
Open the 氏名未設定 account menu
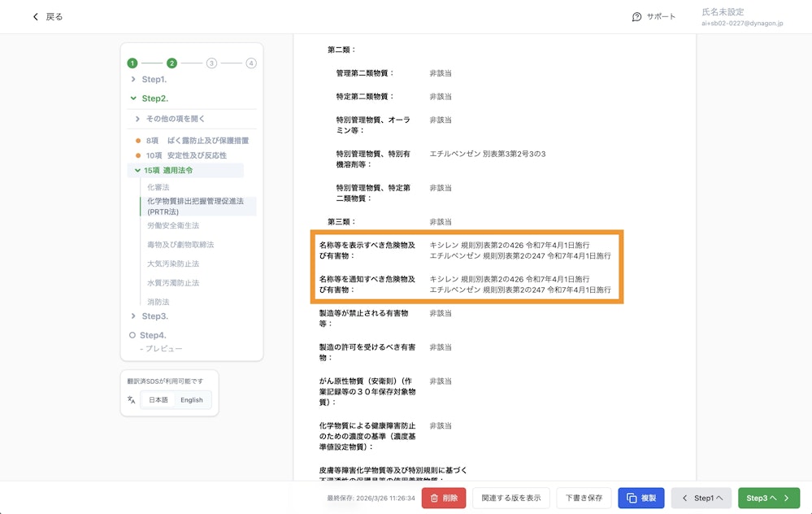click(742, 17)
